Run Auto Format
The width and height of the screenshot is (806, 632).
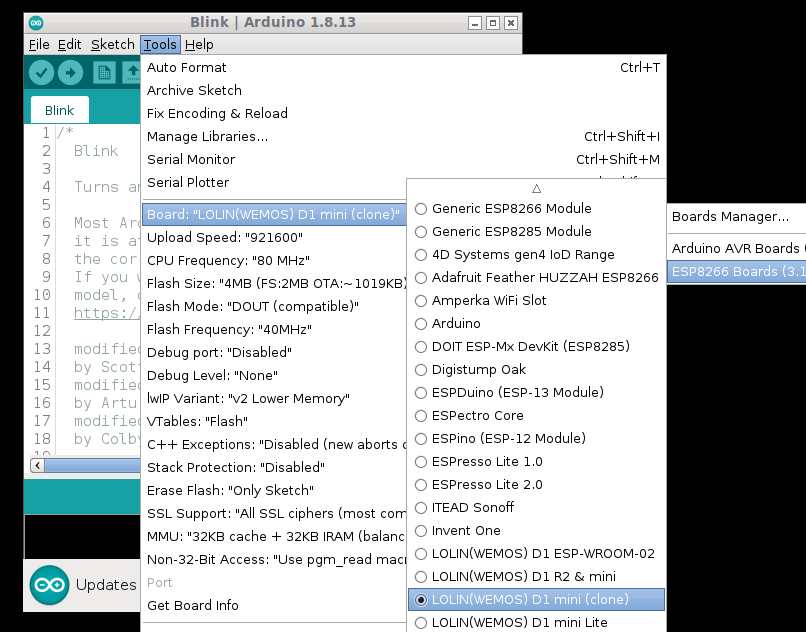coord(404,68)
